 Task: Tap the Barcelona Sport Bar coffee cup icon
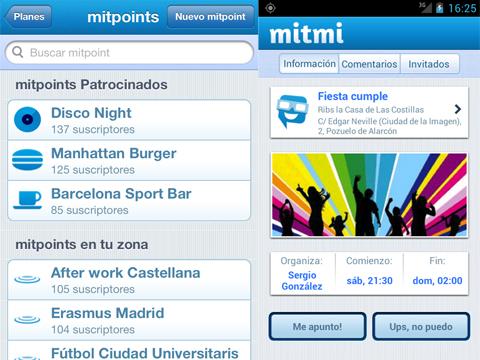(28, 200)
